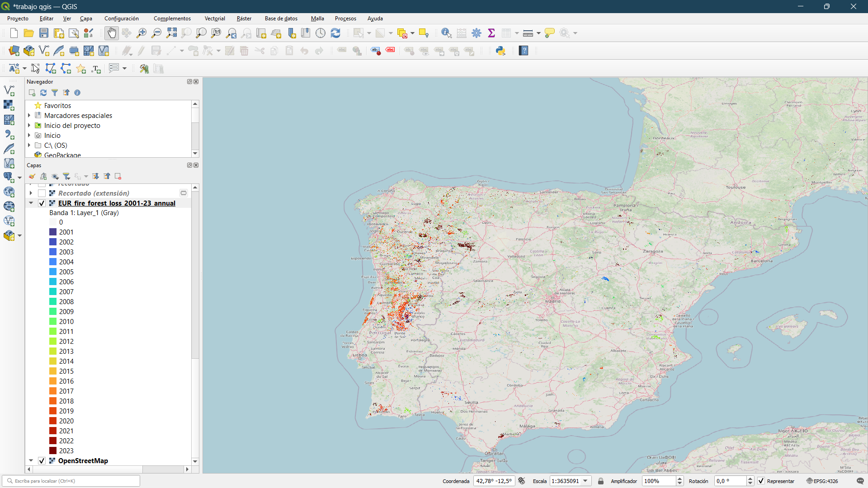Click the 2023 dark red swatch
The image size is (868, 488).
click(53, 451)
